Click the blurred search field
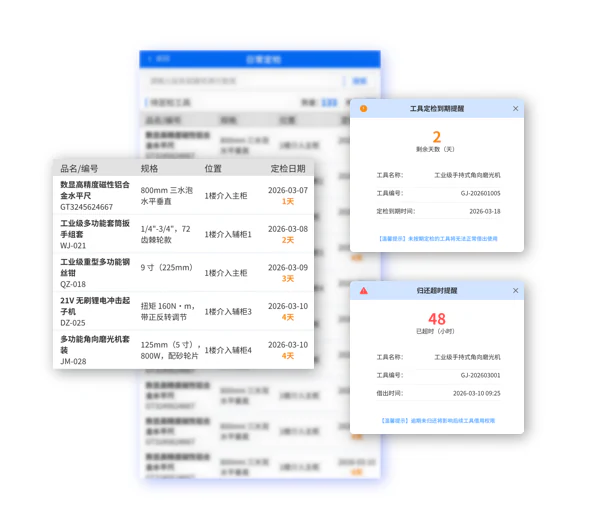 click(x=243, y=81)
